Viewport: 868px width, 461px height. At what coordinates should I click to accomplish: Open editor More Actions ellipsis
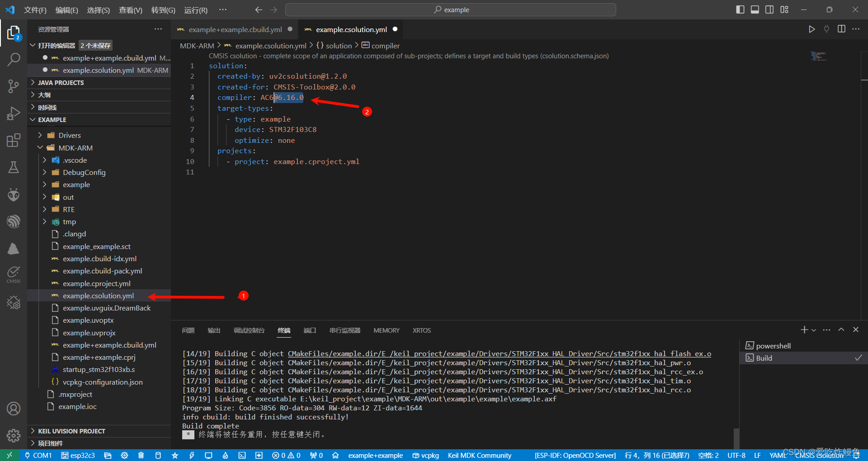coord(856,29)
